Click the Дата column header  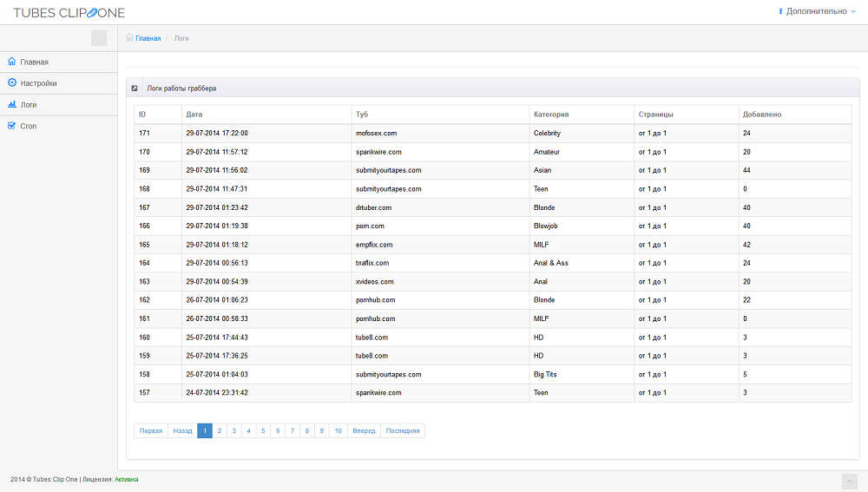194,115
